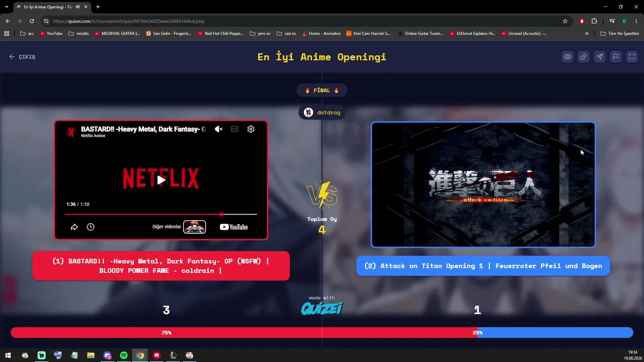Click the Quizei logo

(322, 308)
